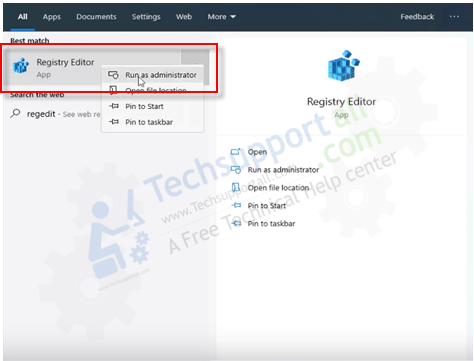This screenshot has width=474, height=361.
Task: Click pin icon beside preview Pin to Start
Action: coord(236,205)
